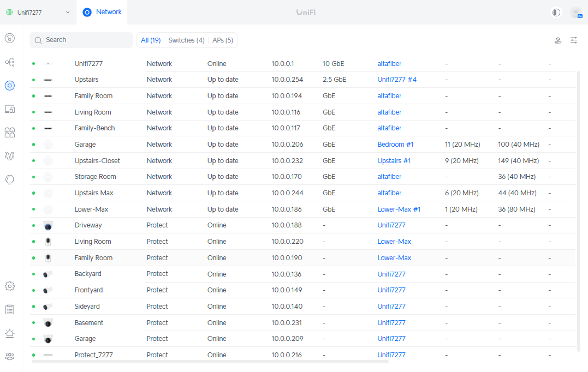
Task: Click the 149 (40 MHz) channel value
Action: tap(518, 161)
